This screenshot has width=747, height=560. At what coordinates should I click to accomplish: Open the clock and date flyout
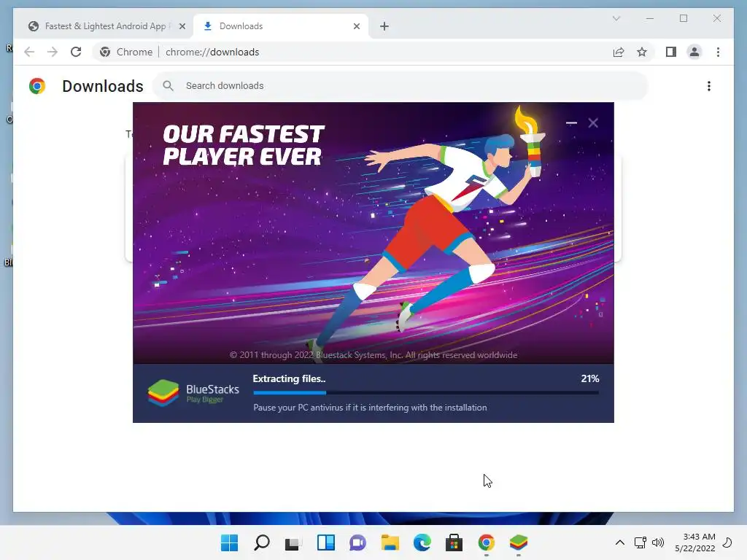(x=695, y=542)
